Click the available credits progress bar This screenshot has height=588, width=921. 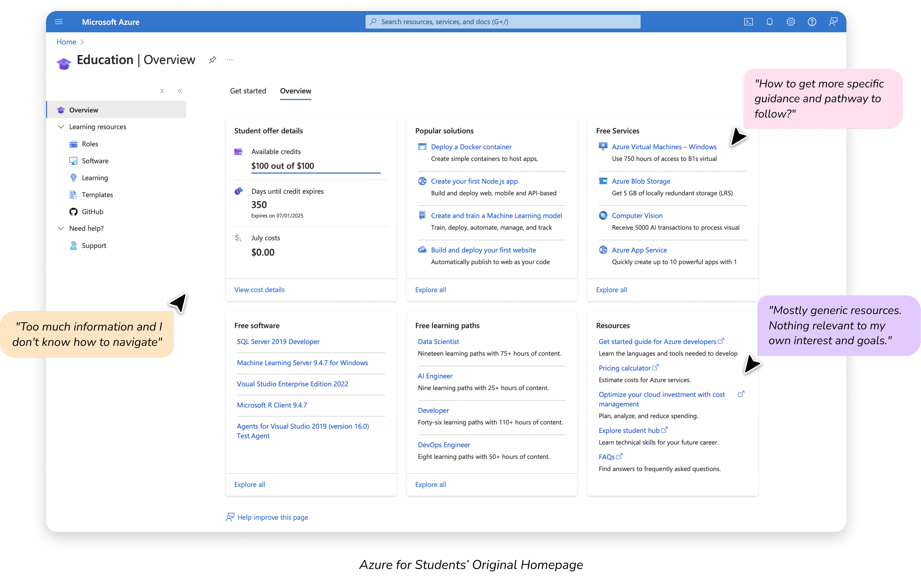(x=316, y=173)
